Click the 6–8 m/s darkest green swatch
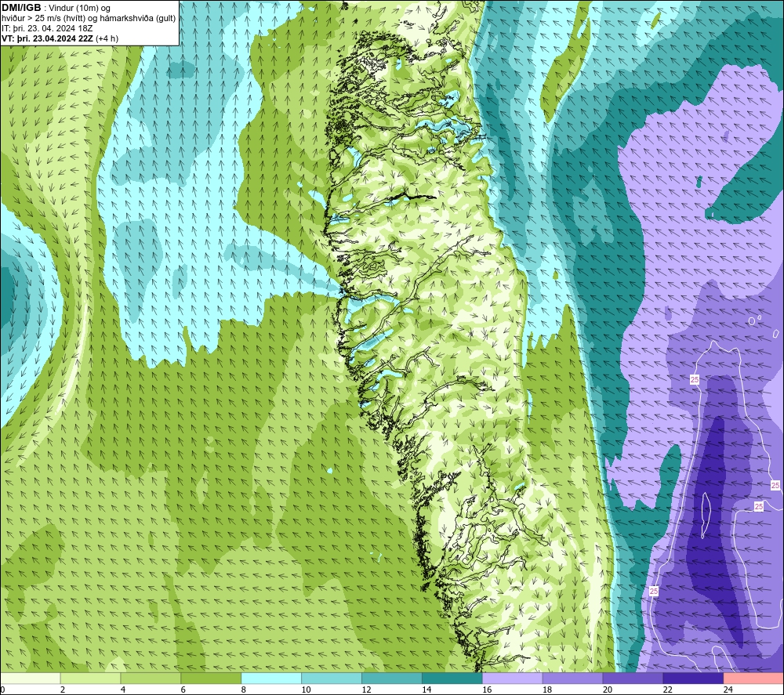Screen dimensions: 784x695 tap(211, 679)
